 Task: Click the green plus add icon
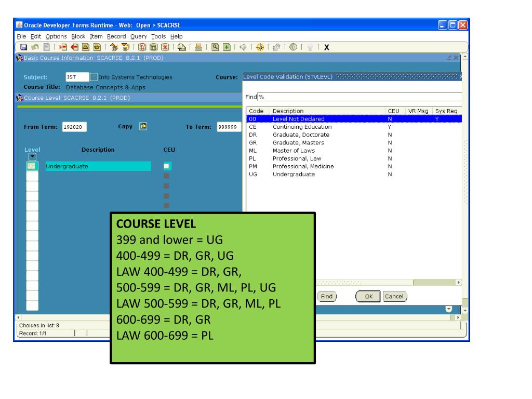tap(227, 47)
